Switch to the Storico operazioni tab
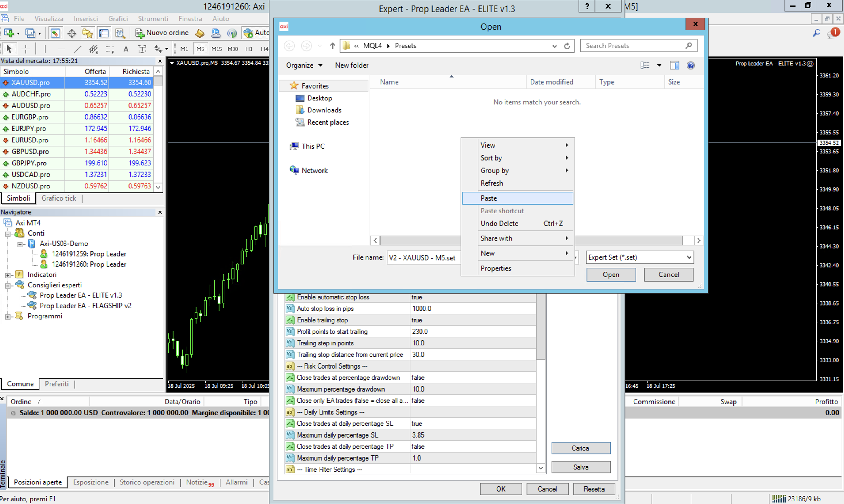Viewport: 844px width, 504px height. pos(147,482)
